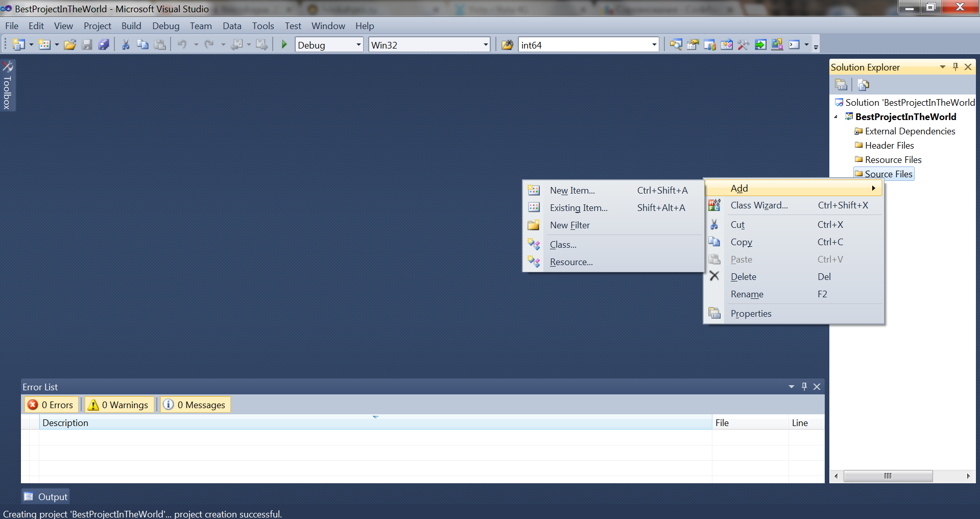This screenshot has width=980, height=519.
Task: Open the Debug menu
Action: tap(166, 26)
